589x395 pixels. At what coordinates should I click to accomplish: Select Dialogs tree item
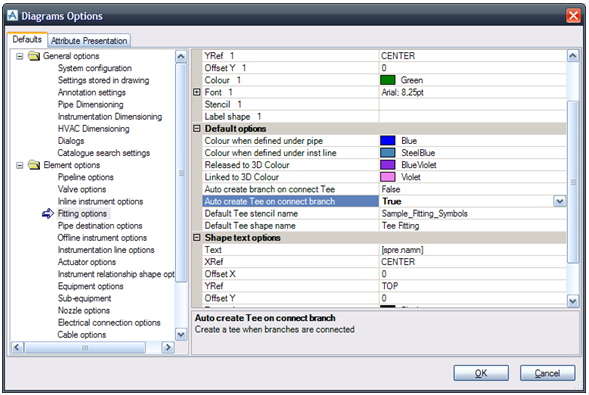pyautogui.click(x=71, y=141)
